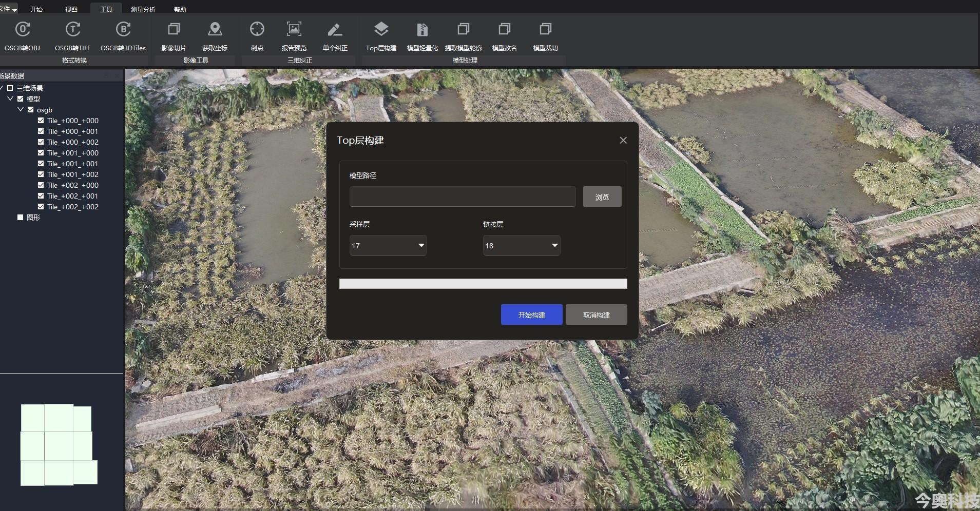This screenshot has width=980, height=511.
Task: Uncheck the Tile_+000_+001 checkbox
Action: tap(41, 131)
